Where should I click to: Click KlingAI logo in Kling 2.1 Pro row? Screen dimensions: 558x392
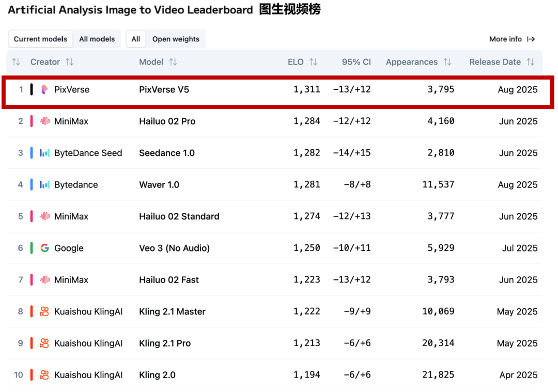(x=44, y=343)
